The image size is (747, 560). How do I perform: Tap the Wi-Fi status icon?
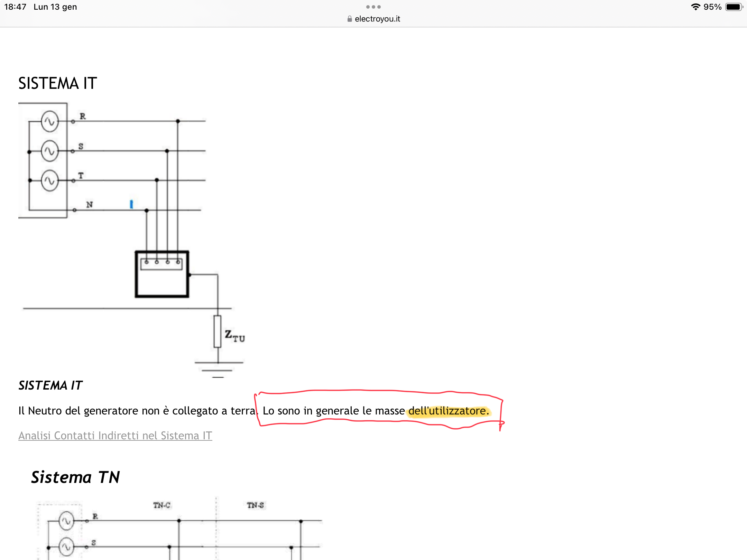tap(695, 7)
